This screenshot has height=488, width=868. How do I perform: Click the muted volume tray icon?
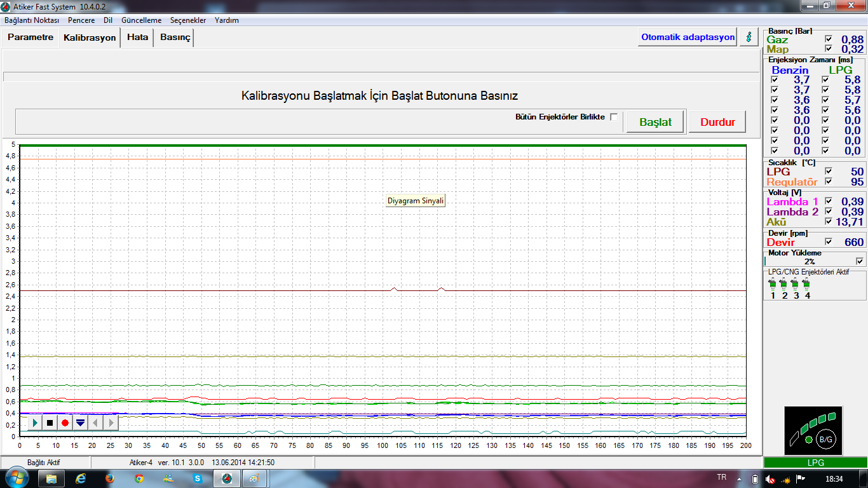(770, 478)
